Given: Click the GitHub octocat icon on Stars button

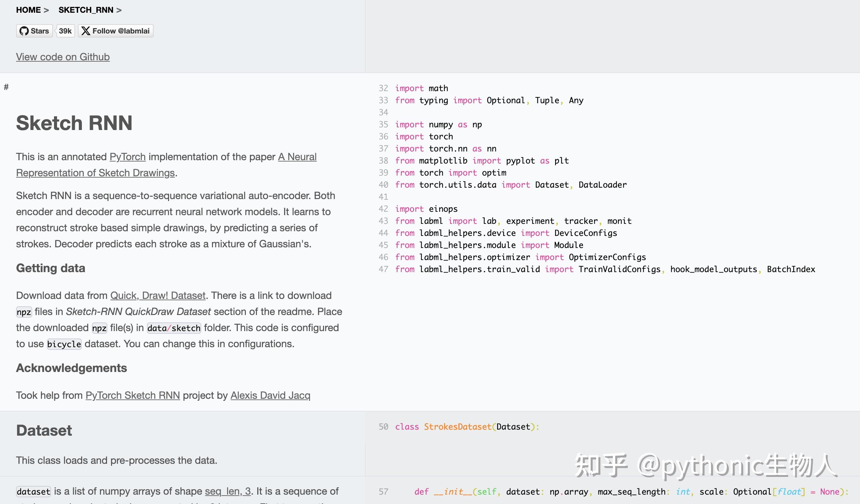Looking at the screenshot, I should pyautogui.click(x=24, y=31).
